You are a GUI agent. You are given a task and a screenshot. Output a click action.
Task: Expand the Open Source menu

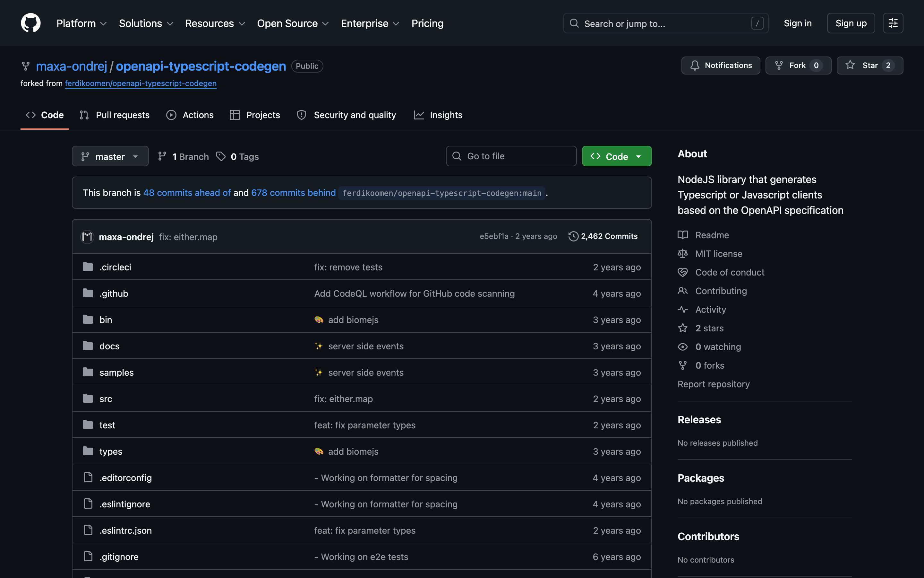pyautogui.click(x=293, y=23)
